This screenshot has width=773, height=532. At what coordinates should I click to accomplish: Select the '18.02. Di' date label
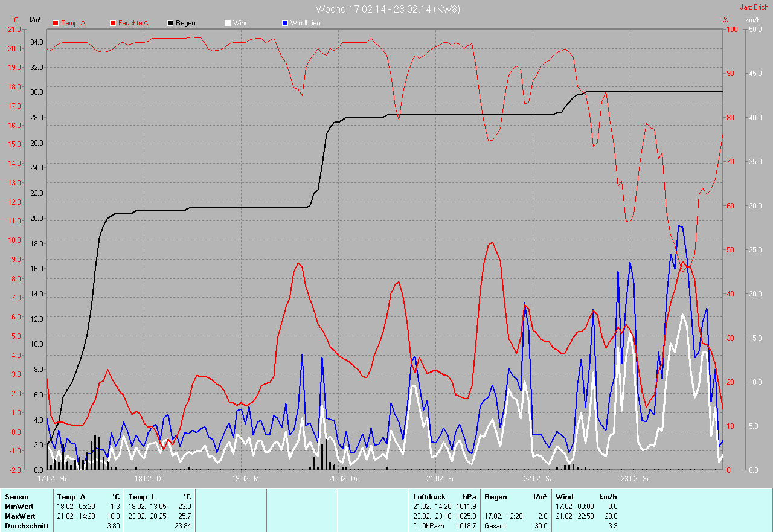click(149, 479)
